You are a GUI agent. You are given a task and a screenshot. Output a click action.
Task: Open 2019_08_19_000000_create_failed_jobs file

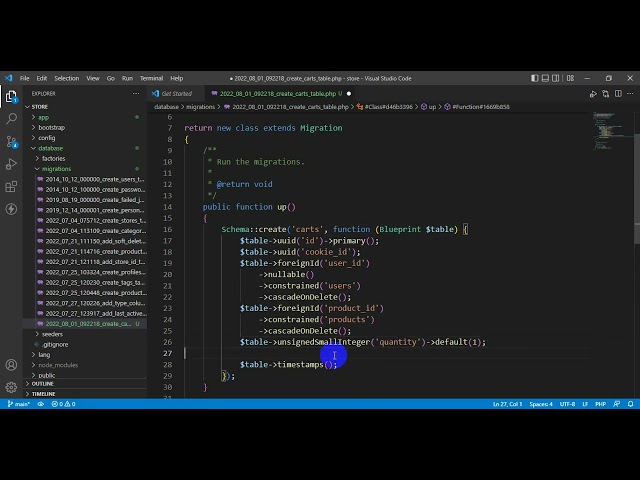(95, 200)
